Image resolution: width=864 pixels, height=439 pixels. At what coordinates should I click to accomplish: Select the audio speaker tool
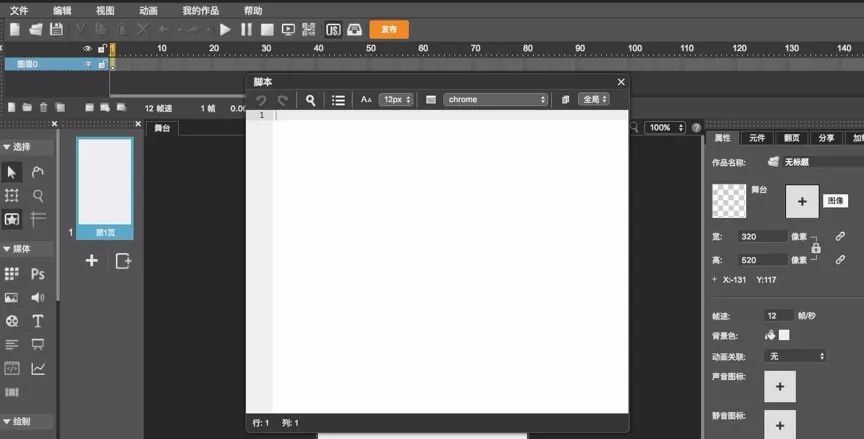point(38,298)
